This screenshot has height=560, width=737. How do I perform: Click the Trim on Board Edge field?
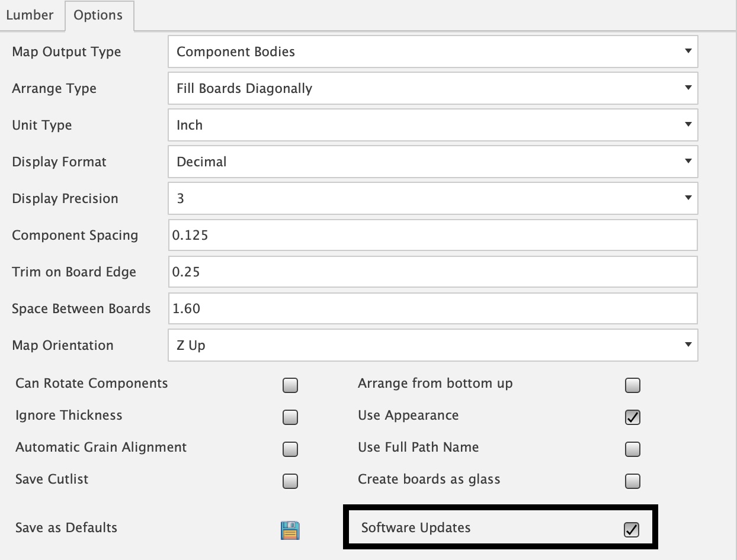click(432, 272)
